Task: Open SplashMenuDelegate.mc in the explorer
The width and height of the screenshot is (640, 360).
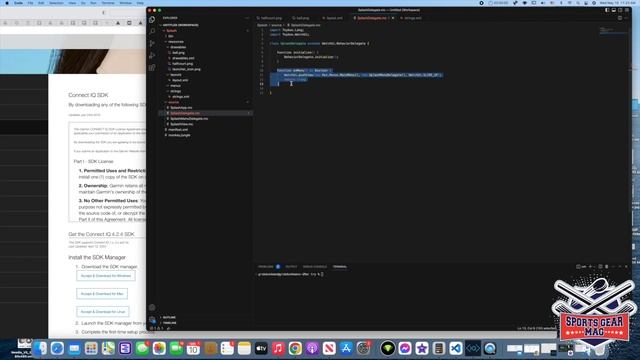Action: click(189, 119)
